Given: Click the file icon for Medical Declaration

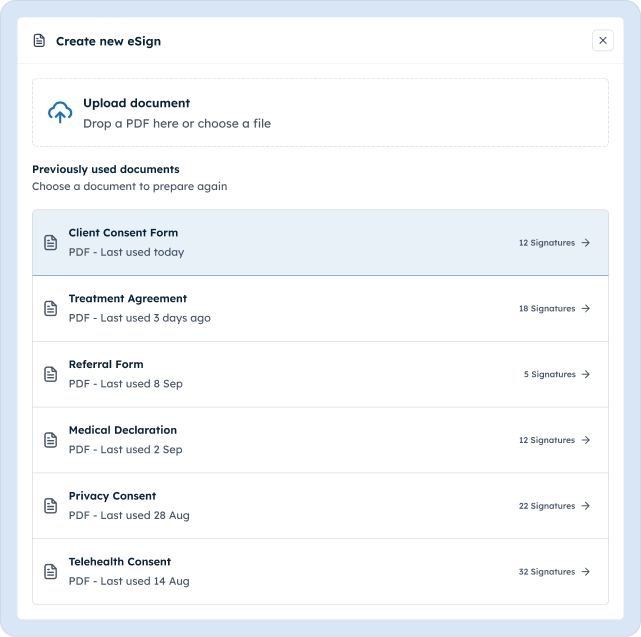Looking at the screenshot, I should [51, 440].
